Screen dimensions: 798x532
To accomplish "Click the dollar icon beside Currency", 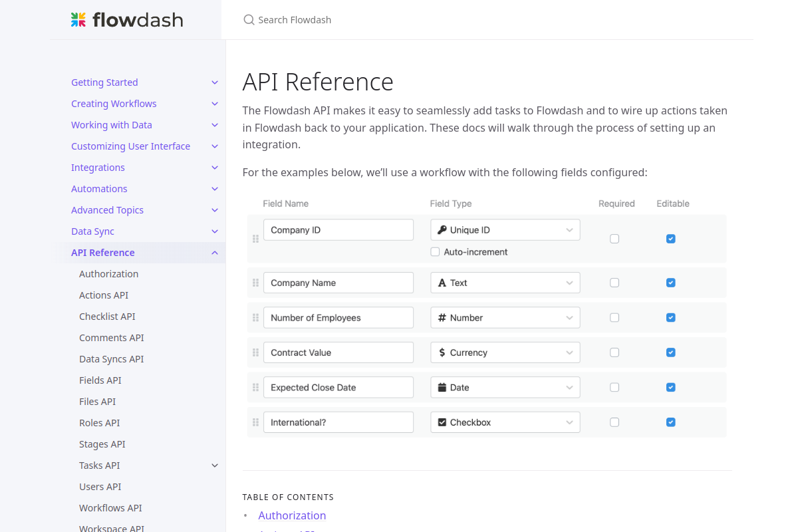I will click(x=442, y=352).
